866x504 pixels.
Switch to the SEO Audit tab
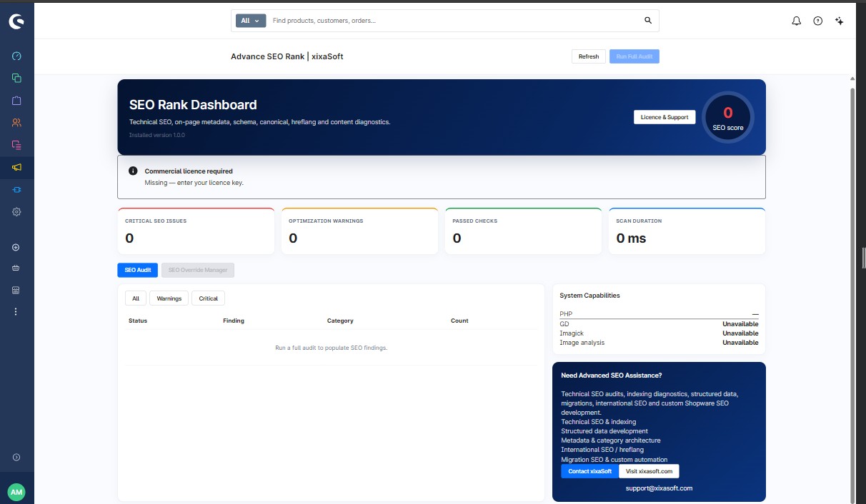137,270
